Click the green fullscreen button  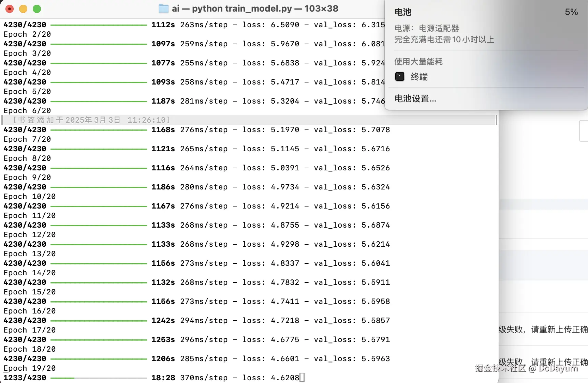(37, 9)
